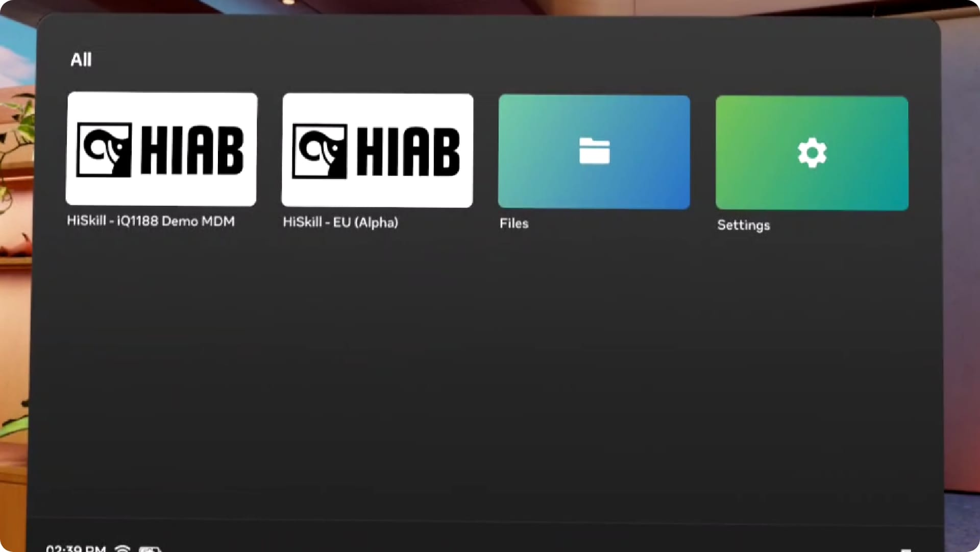This screenshot has width=980, height=552.
Task: Click HIAB logo on iQ1188 Demo tile
Action: (160, 150)
